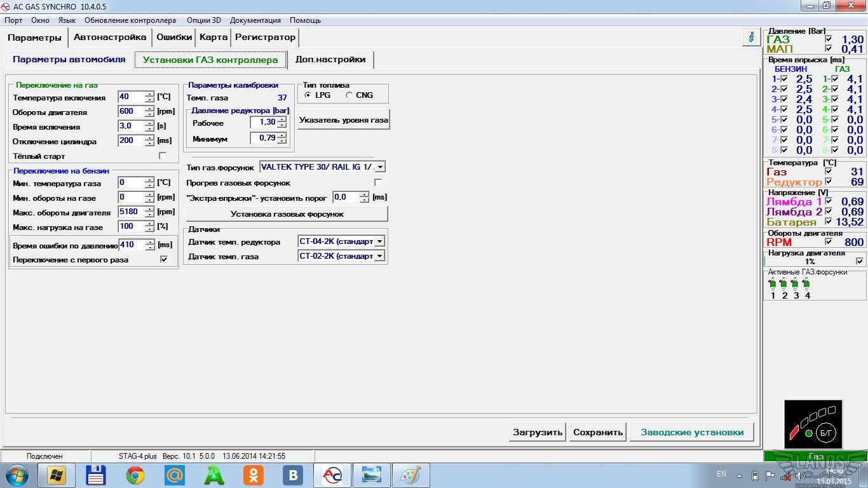Click active gas injector icon number 4

(x=807, y=284)
